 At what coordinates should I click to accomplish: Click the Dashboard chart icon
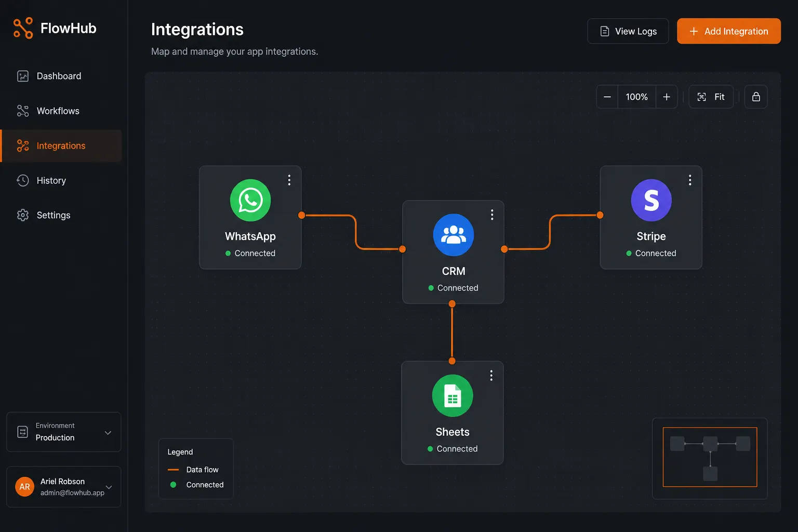pyautogui.click(x=23, y=76)
